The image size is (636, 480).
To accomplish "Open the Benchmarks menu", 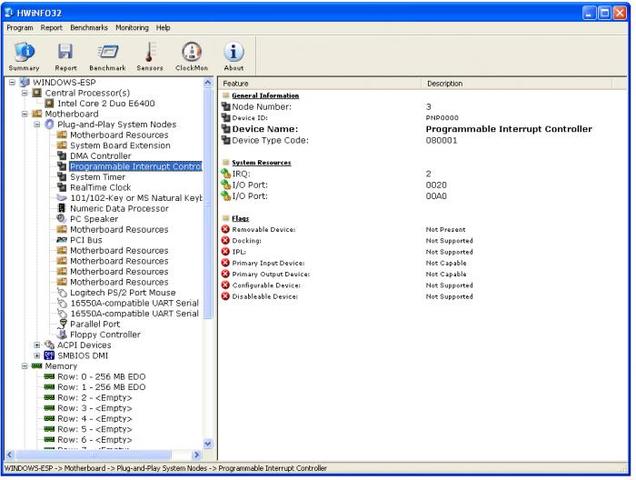I will (x=89, y=28).
